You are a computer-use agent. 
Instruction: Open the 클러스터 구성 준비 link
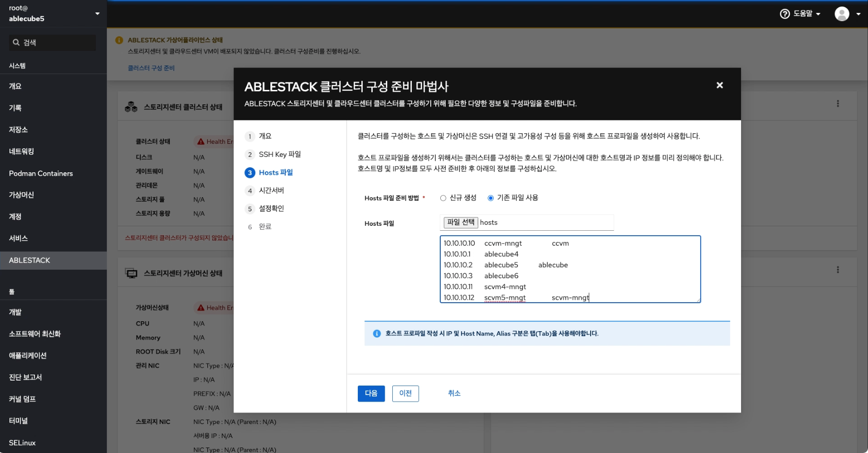point(151,68)
